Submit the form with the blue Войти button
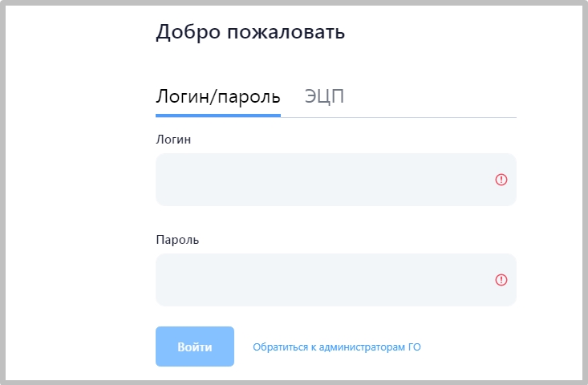 pyautogui.click(x=195, y=346)
